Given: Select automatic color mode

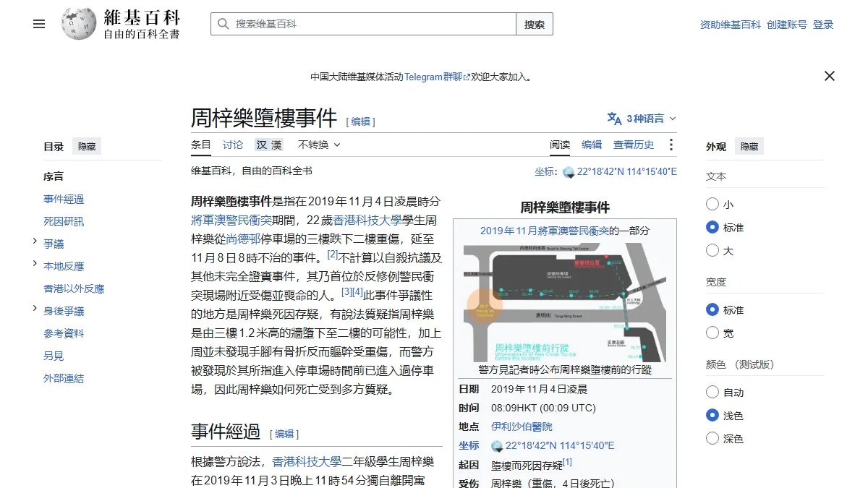Looking at the screenshot, I should coord(712,393).
